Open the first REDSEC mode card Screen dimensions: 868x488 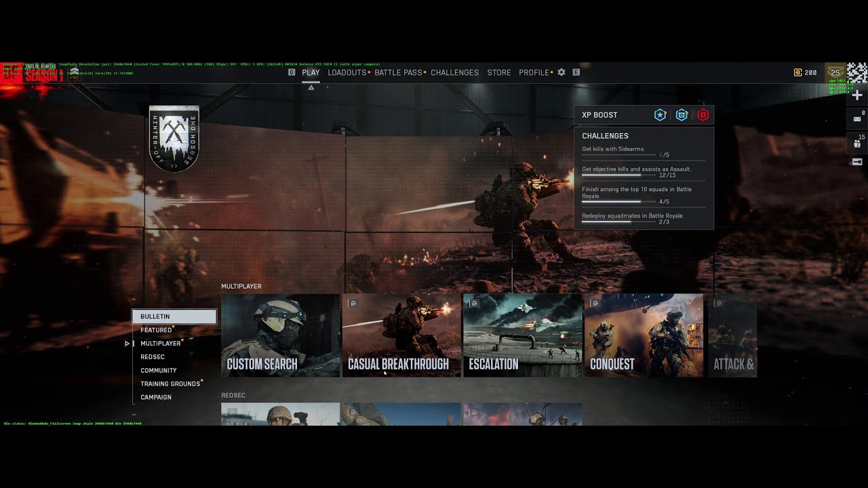(281, 414)
